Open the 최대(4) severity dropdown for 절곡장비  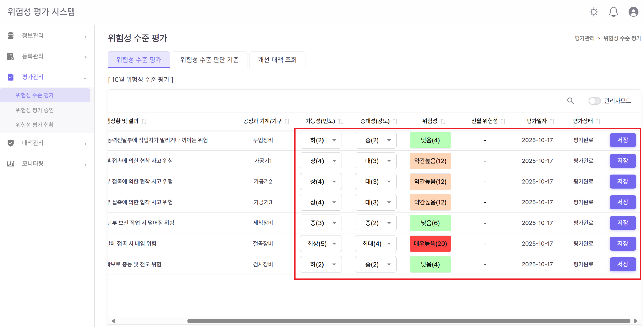375,244
